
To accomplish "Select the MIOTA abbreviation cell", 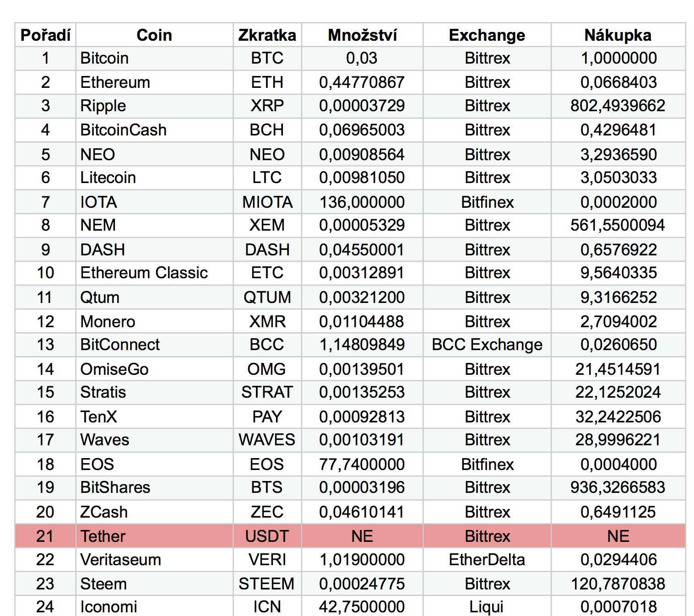I will pyautogui.click(x=267, y=202).
